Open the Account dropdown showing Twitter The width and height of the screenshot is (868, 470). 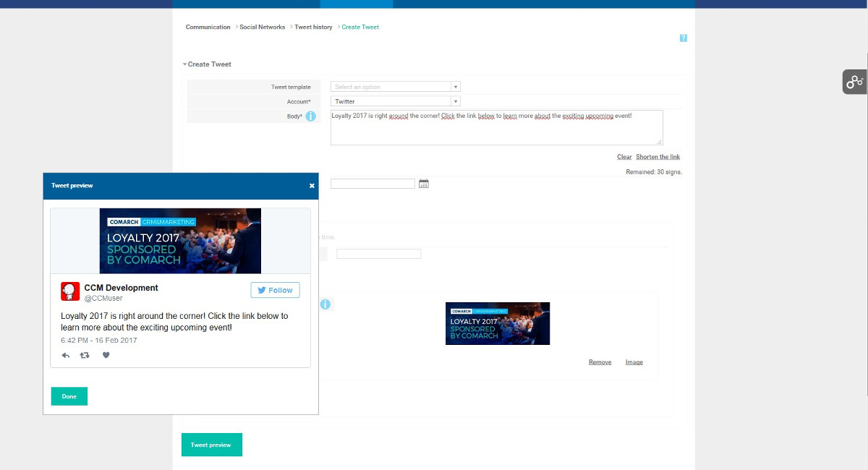click(395, 101)
